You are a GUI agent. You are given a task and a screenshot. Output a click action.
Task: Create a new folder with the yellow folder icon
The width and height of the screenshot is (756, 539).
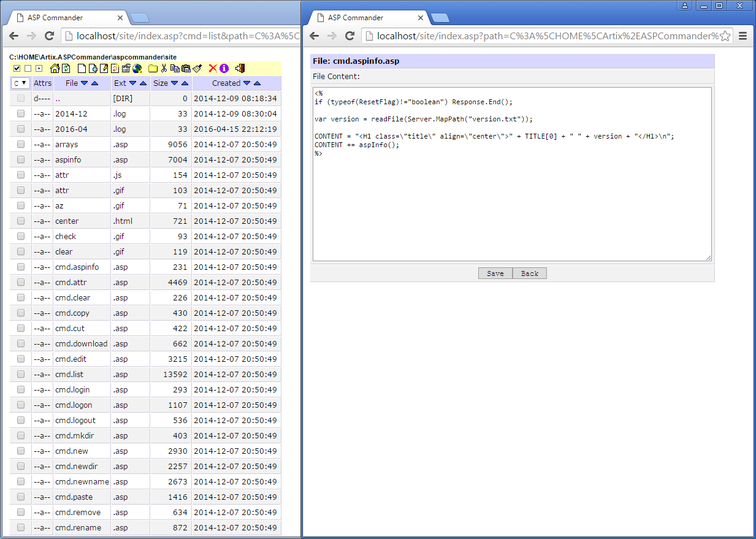coord(152,68)
